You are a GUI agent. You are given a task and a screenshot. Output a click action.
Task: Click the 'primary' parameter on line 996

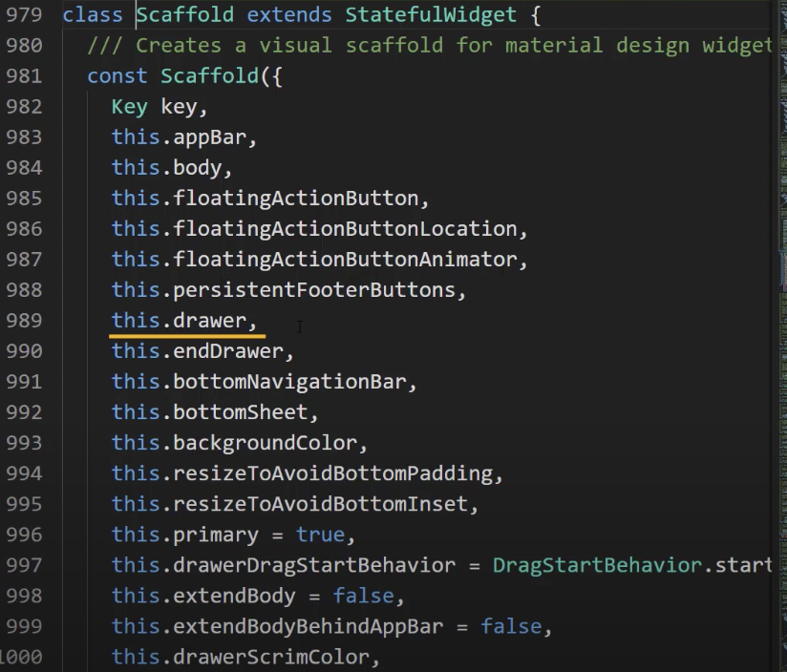(x=216, y=535)
